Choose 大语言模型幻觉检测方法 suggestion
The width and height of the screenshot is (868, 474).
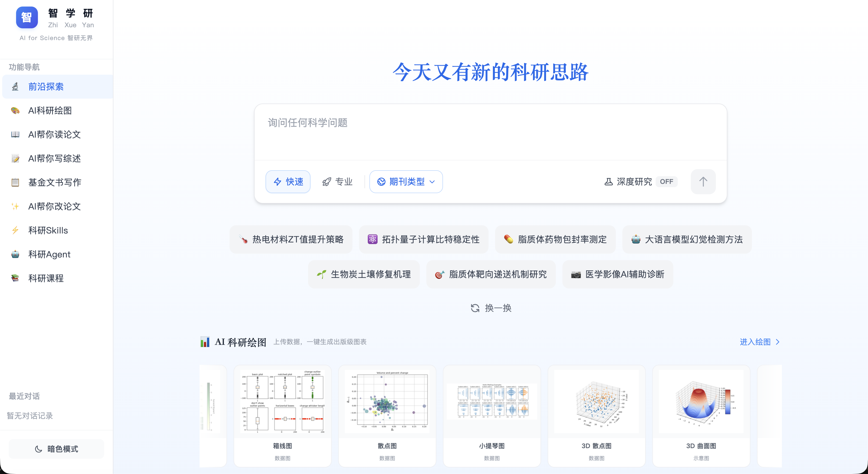(x=687, y=240)
